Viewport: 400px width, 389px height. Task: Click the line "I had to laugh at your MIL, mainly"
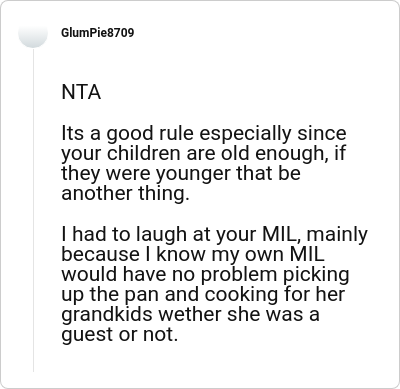(215, 234)
